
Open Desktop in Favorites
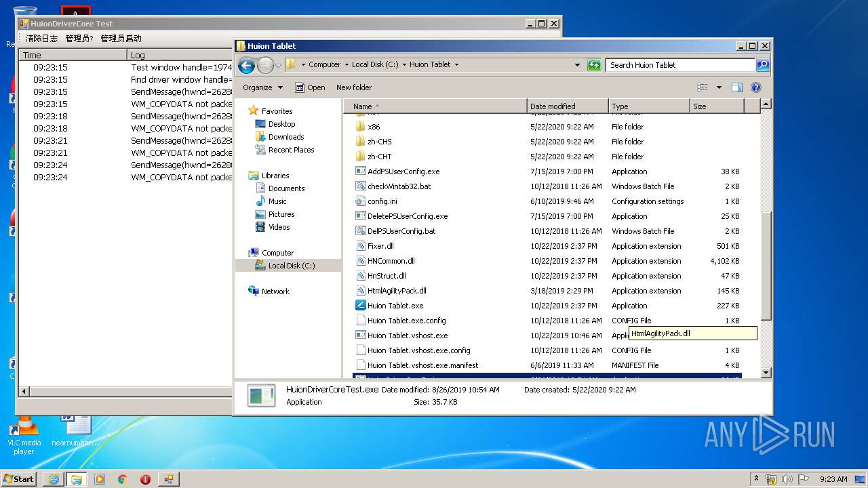[x=281, y=124]
